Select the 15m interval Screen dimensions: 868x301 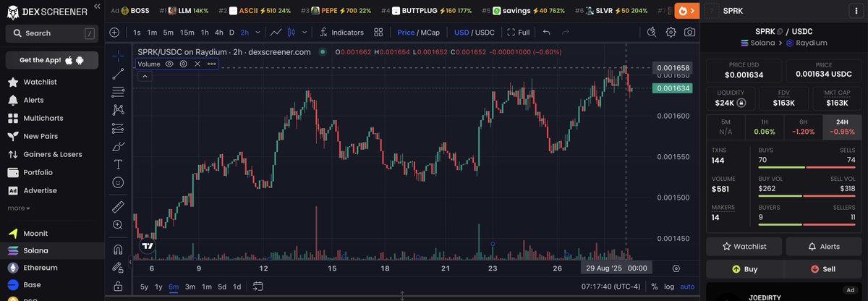(x=187, y=33)
